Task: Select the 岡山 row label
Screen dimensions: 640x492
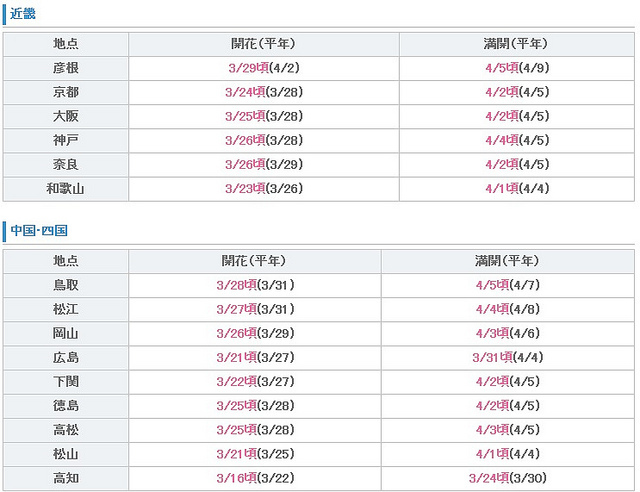Action: pos(66,334)
